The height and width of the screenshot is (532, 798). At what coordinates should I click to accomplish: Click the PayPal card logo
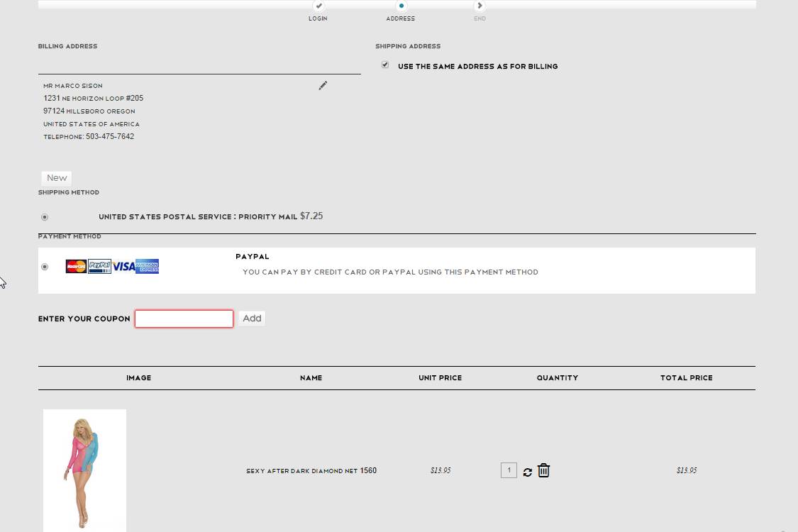click(100, 266)
